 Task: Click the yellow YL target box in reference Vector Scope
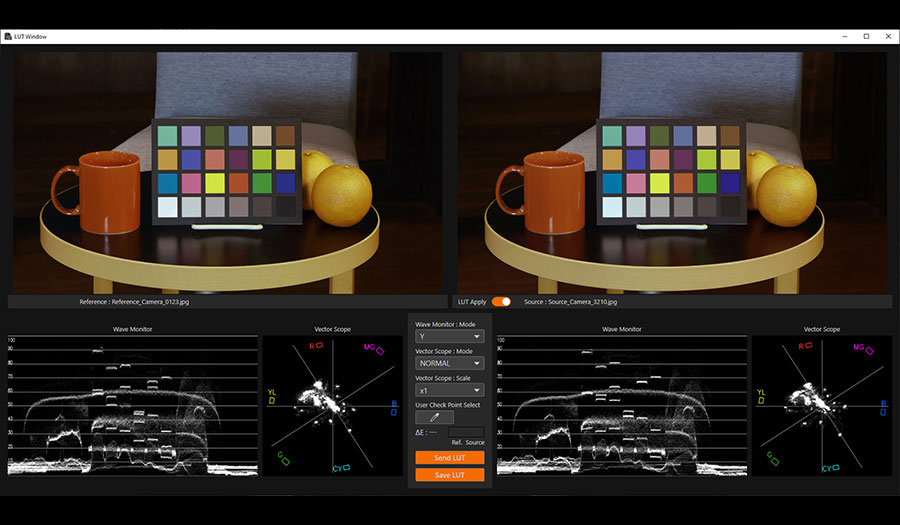272,400
